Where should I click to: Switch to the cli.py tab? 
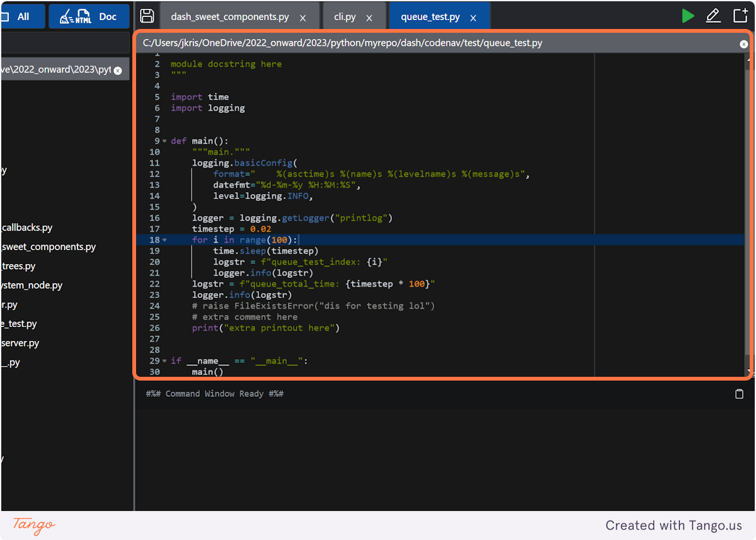pyautogui.click(x=345, y=17)
